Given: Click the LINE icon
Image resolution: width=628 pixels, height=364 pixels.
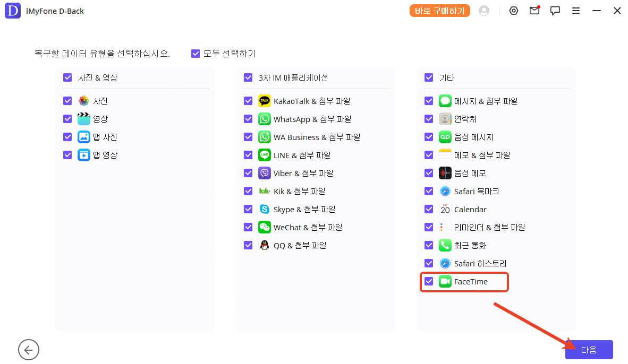Looking at the screenshot, I should point(265,155).
